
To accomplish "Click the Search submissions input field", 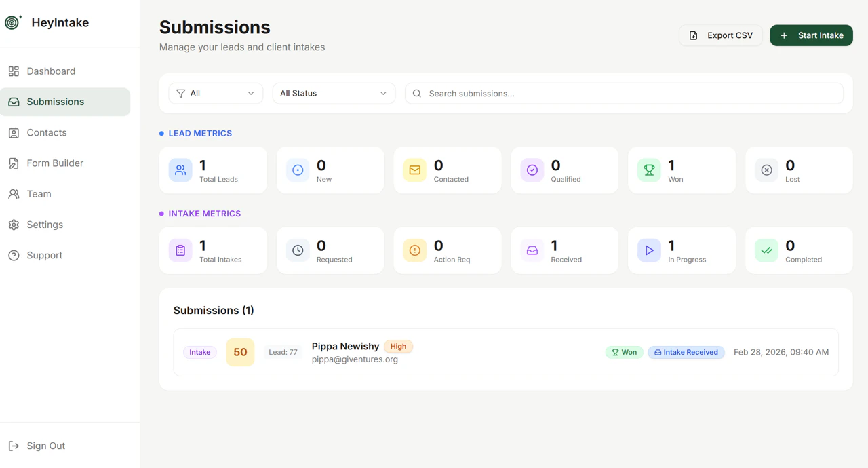I will (624, 94).
